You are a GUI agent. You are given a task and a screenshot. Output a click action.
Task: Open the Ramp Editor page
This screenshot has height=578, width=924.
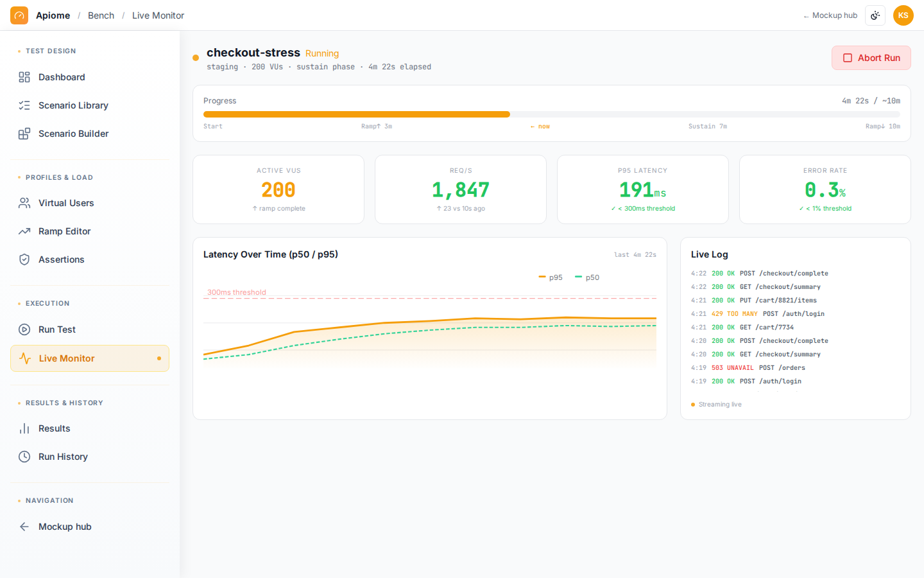tap(90, 231)
